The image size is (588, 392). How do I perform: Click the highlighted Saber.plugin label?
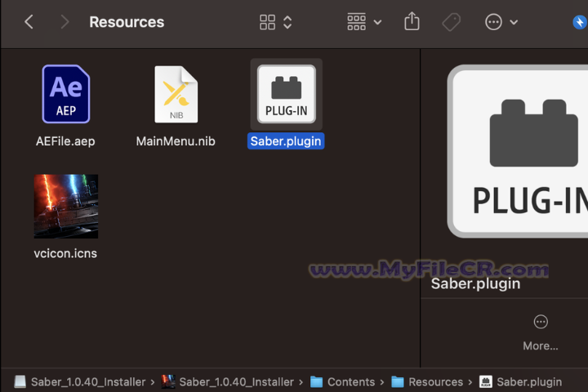[x=286, y=141]
